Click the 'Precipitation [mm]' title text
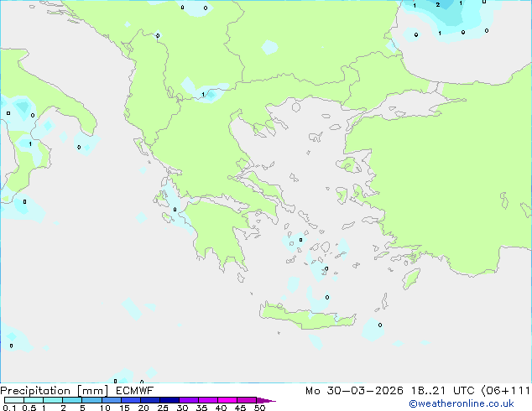 [x=55, y=391]
